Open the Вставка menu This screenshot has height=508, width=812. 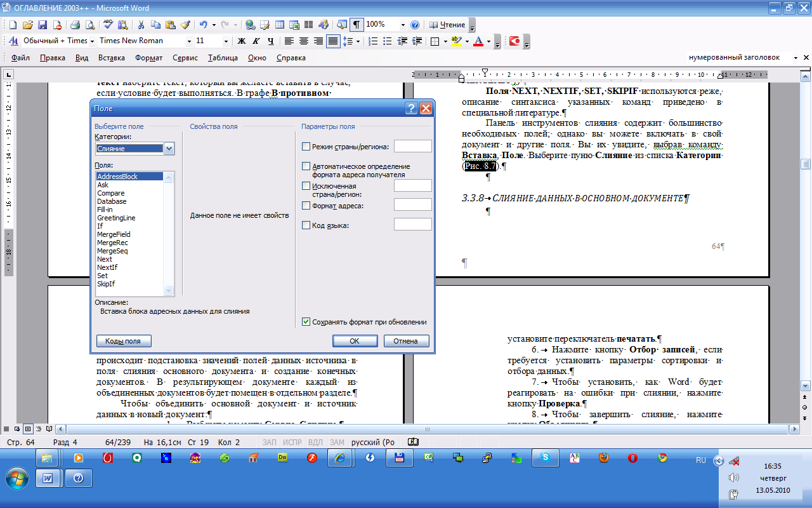point(112,58)
